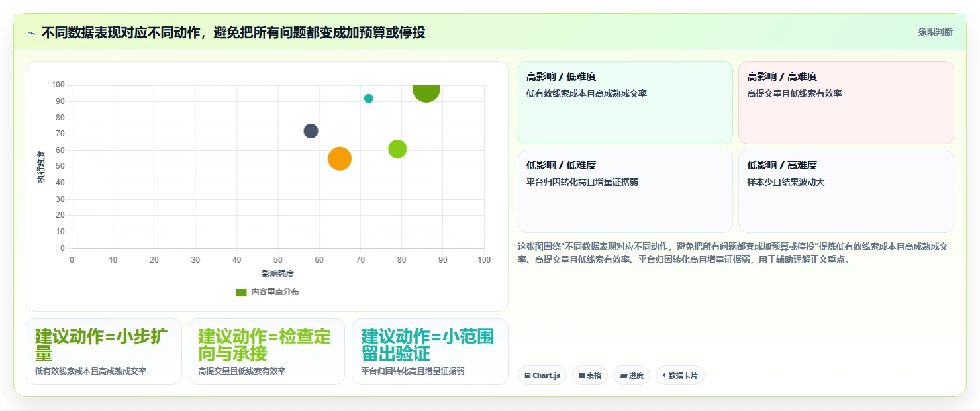Open the 高影响 / 低难度 quadrant card

[625, 103]
